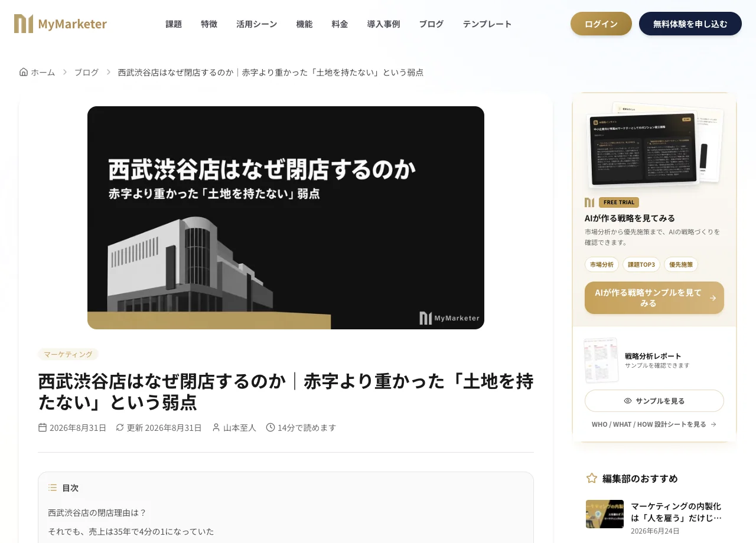Viewport: 756px width, 543px height.
Task: Click the FREE TRIAL badge
Action: point(619,202)
